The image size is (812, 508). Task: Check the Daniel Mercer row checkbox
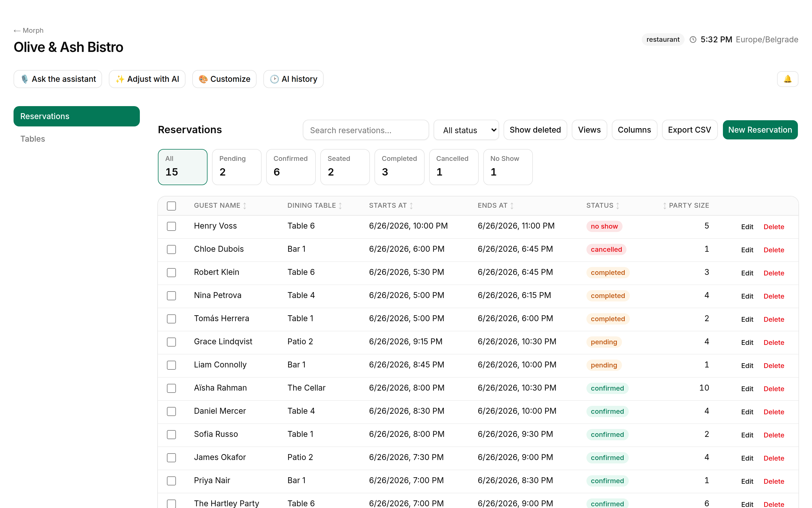(x=171, y=411)
